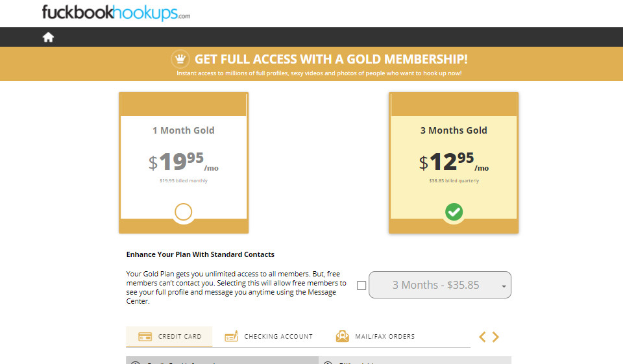The height and width of the screenshot is (364, 623).
Task: Enable the Standard Contacts checkbox
Action: (361, 285)
